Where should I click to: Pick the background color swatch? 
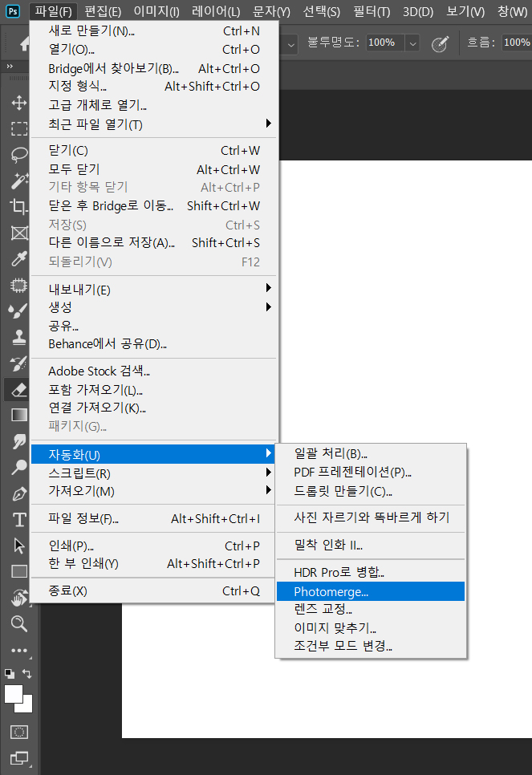27,707
